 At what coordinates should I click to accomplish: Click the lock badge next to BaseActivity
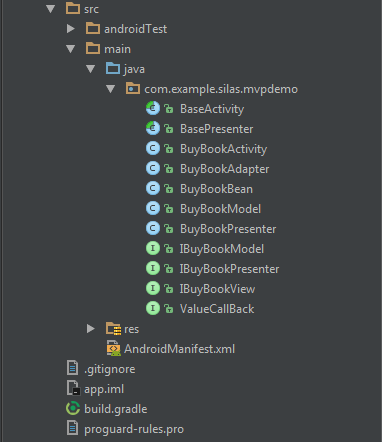pyautogui.click(x=169, y=109)
